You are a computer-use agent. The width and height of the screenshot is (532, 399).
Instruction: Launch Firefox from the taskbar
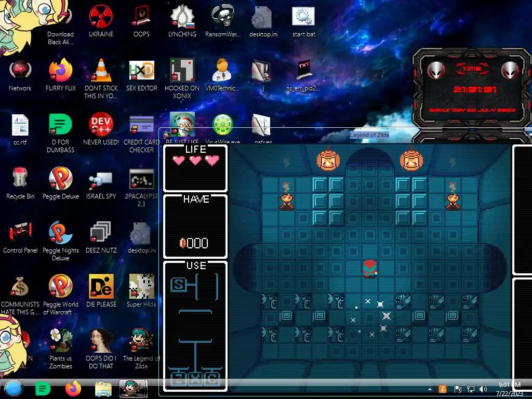(73, 389)
